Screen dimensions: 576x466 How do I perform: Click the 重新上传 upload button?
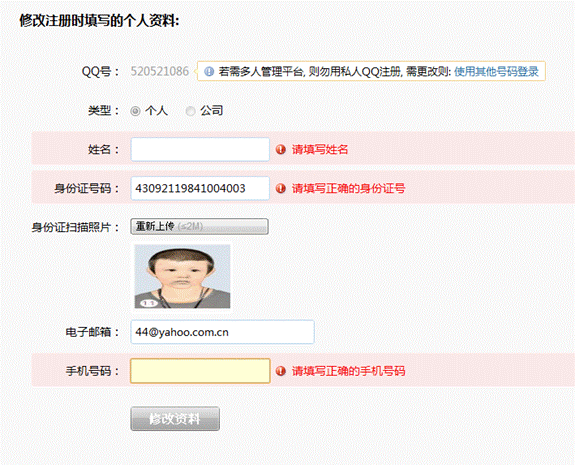click(x=199, y=227)
